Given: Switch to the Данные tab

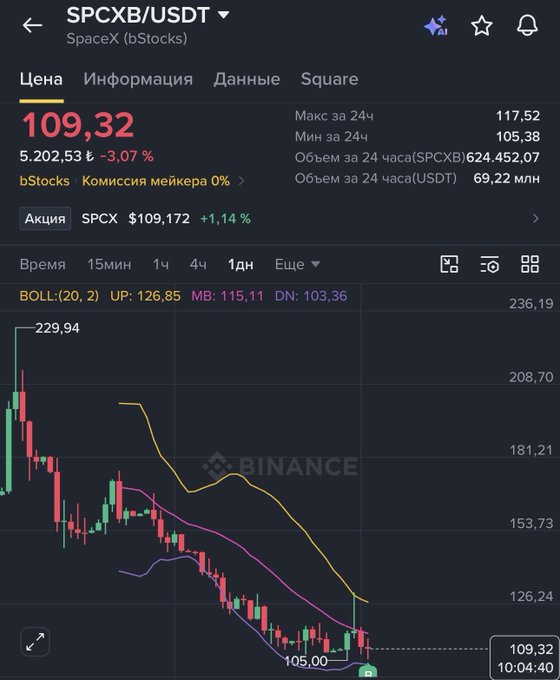Looking at the screenshot, I should point(247,79).
